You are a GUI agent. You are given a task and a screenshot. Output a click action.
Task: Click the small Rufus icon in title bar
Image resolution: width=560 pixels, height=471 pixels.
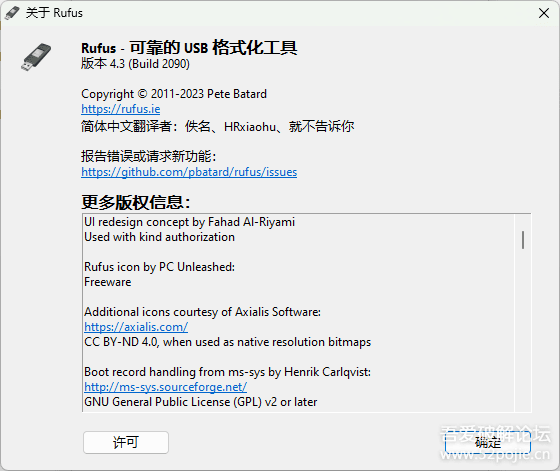[x=12, y=13]
